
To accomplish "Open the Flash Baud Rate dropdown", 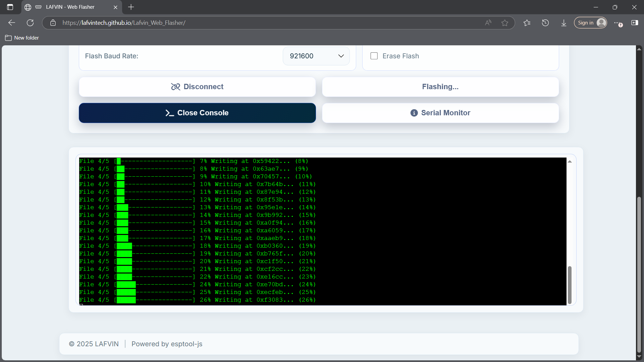I will tap(316, 56).
